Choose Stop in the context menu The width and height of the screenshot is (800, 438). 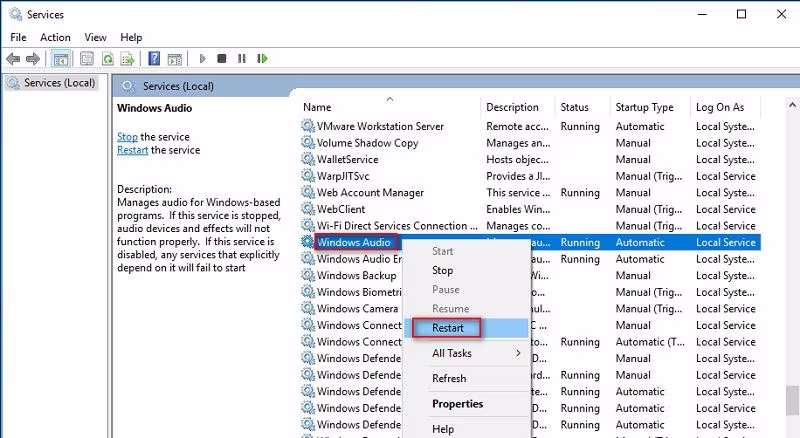pyautogui.click(x=442, y=271)
